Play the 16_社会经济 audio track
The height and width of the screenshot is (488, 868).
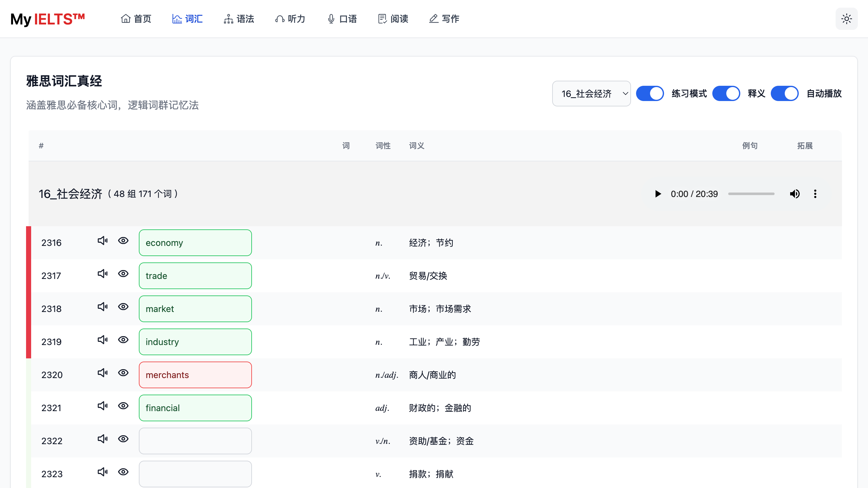[657, 194]
